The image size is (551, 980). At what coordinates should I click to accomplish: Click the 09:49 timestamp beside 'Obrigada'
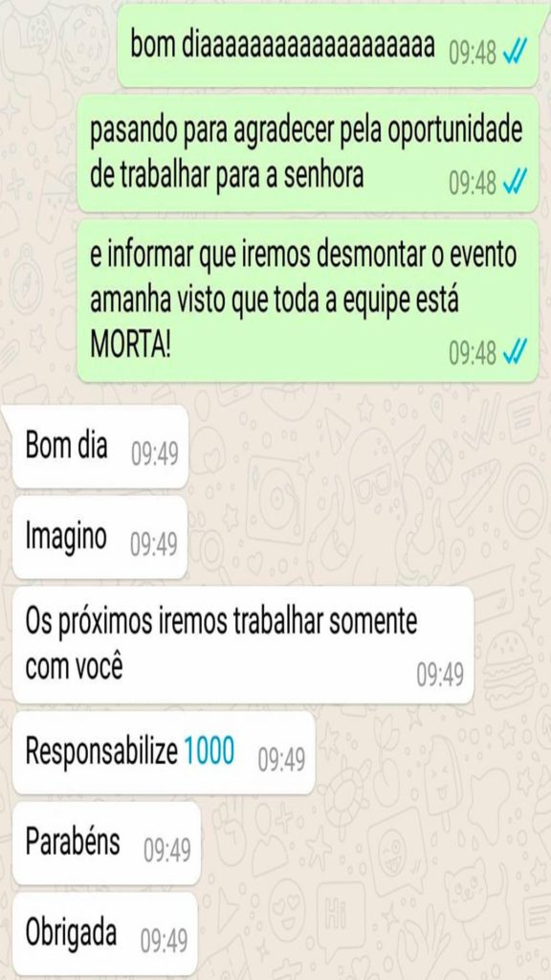coord(164,942)
